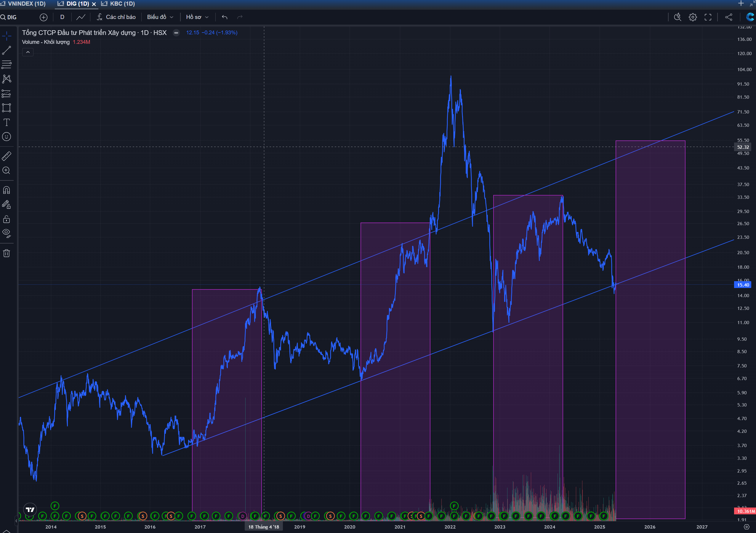Open the emoji icons tool
The image size is (756, 533).
click(x=7, y=137)
